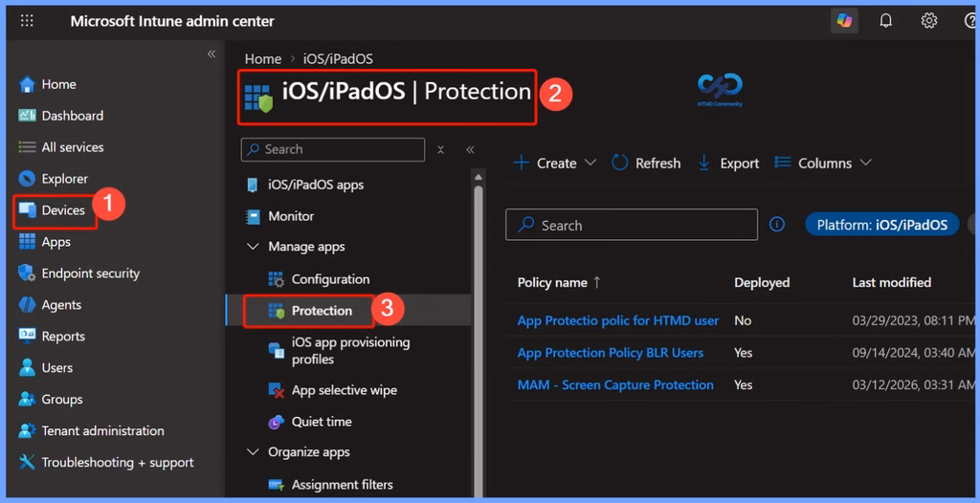Viewport: 980px width, 503px height.
Task: Click the Reports icon in navigation
Action: tap(27, 337)
